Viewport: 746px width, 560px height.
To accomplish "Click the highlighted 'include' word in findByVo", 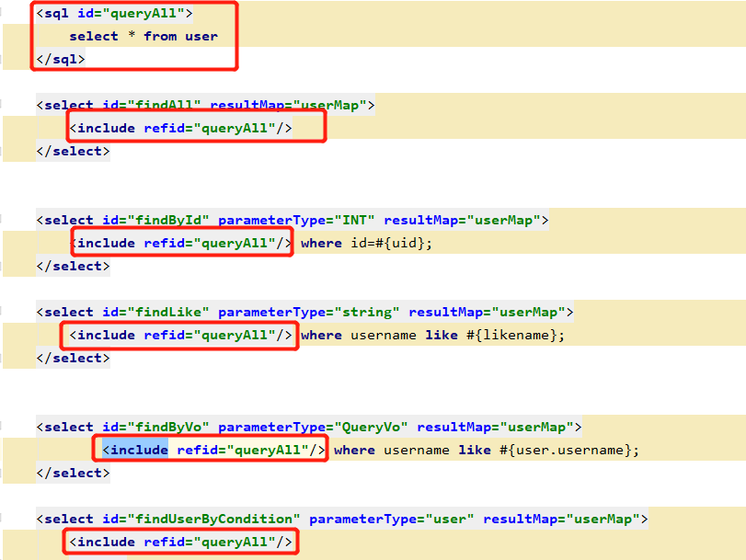I will 140,450.
